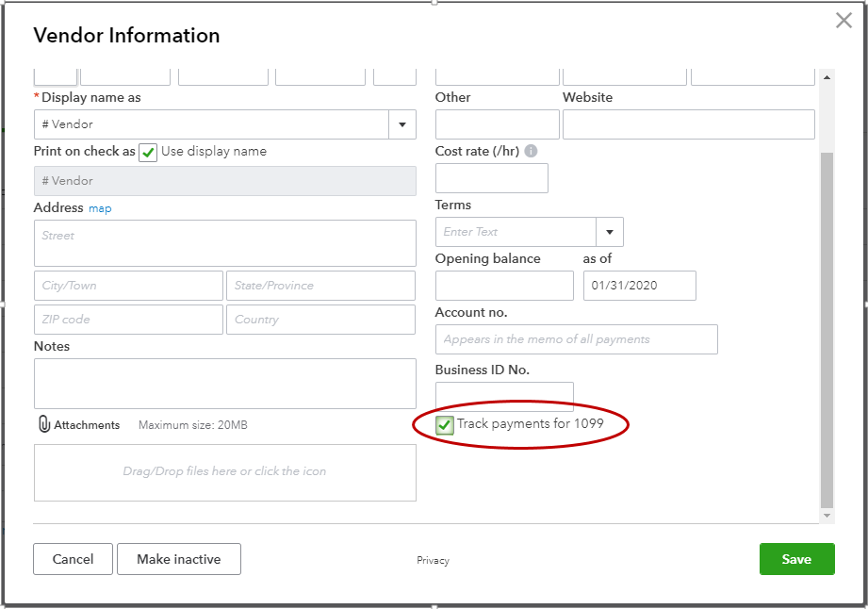Click the Account no. field
Image resolution: width=868 pixels, height=609 pixels.
pos(576,339)
